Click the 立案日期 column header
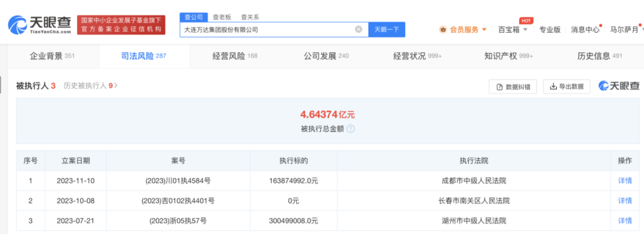 [76, 161]
